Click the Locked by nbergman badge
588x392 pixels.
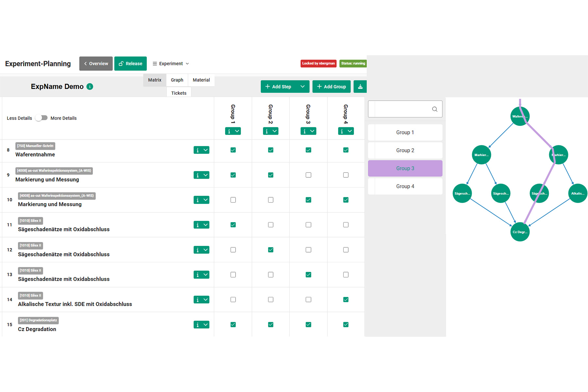pyautogui.click(x=318, y=63)
